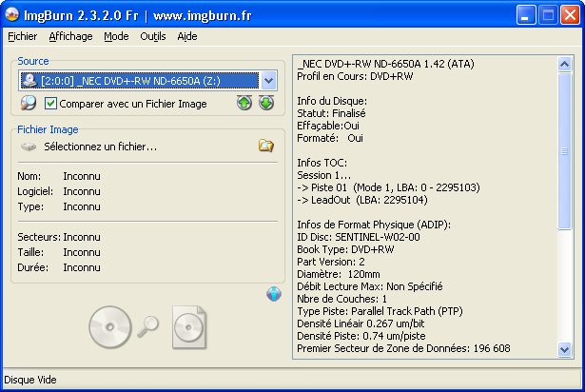Click the Premier Secteur de Zone de Données line
This screenshot has width=585, height=392.
tap(403, 348)
